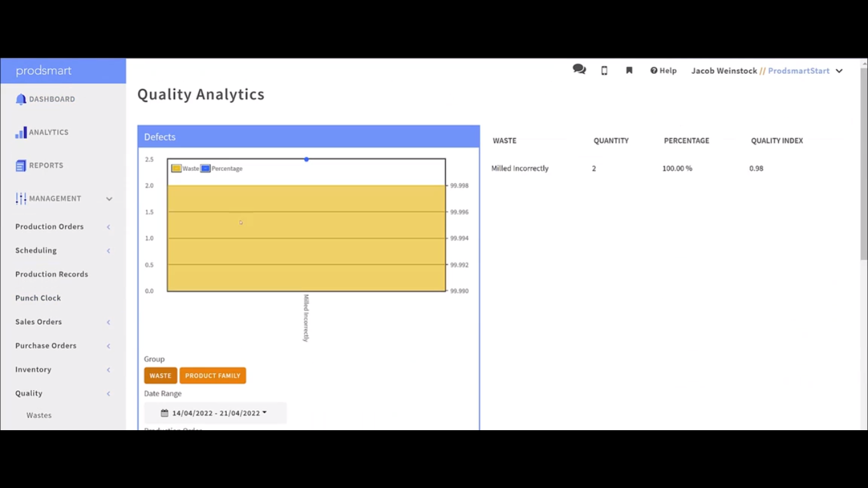Collapse the Quality submenu arrow

click(109, 394)
